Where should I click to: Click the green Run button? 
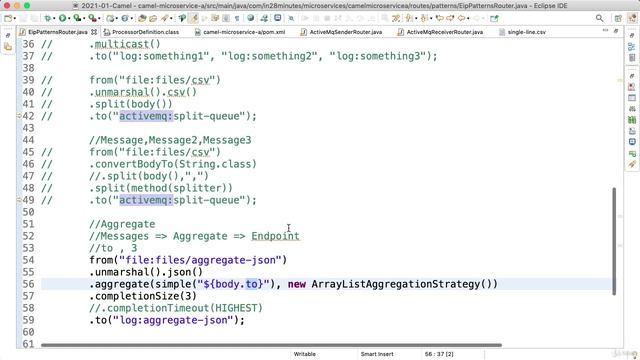coord(62,18)
